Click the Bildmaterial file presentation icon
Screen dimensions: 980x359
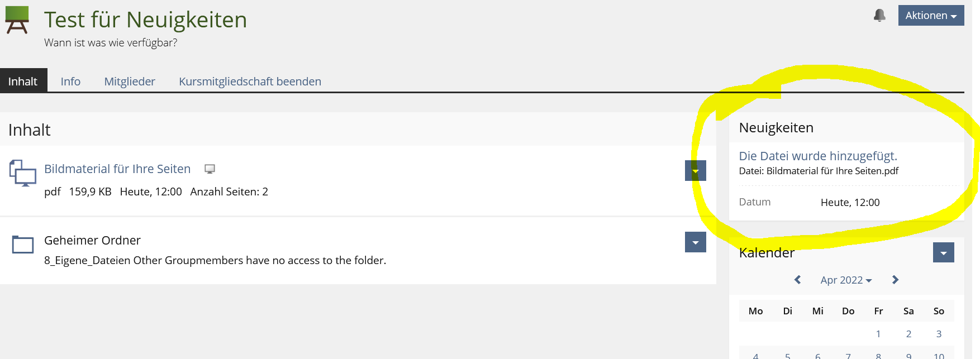click(x=22, y=173)
